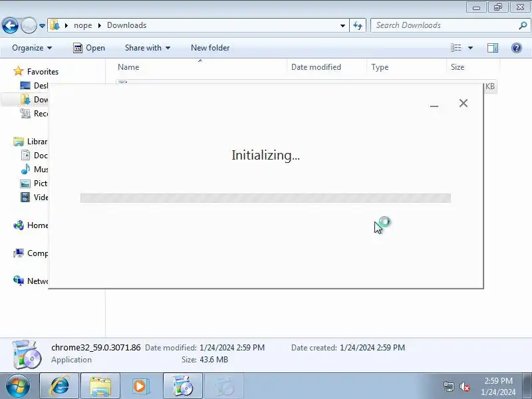This screenshot has height=399, width=532.
Task: Select the 'nope' breadcrumb in address bar
Action: click(x=82, y=25)
